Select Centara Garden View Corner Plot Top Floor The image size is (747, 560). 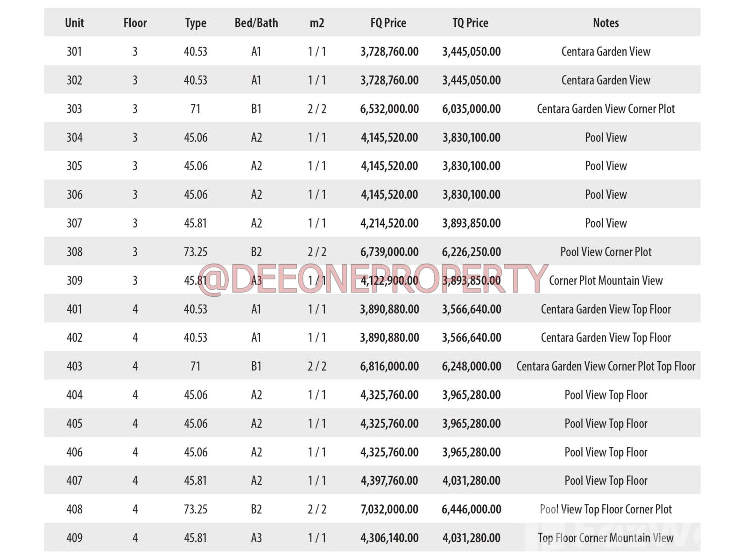pos(606,366)
